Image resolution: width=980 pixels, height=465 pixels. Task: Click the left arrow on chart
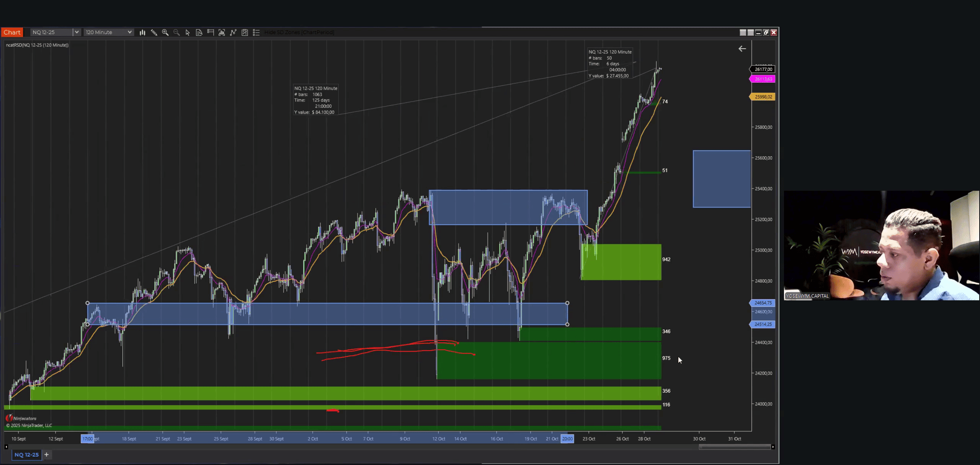[x=742, y=49]
